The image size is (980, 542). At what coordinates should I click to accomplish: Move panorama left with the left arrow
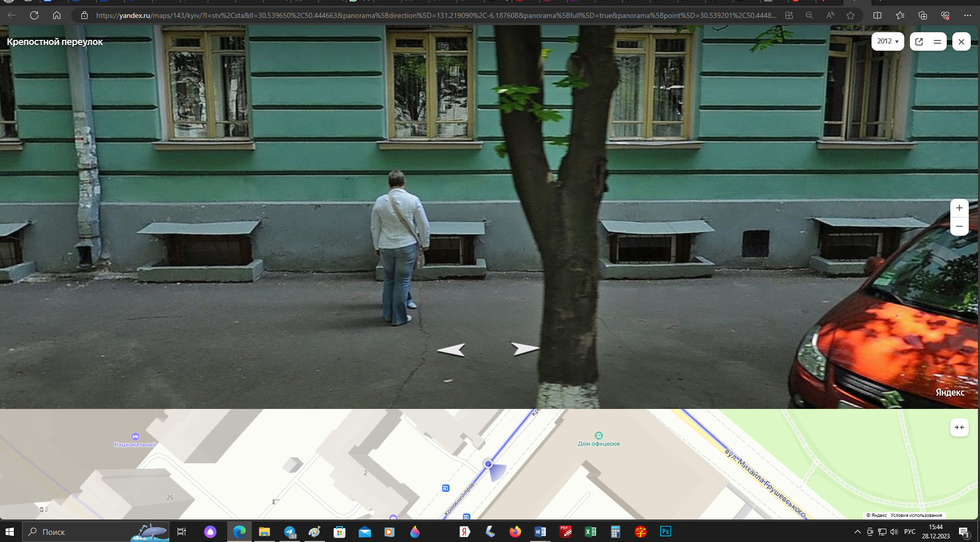click(451, 350)
